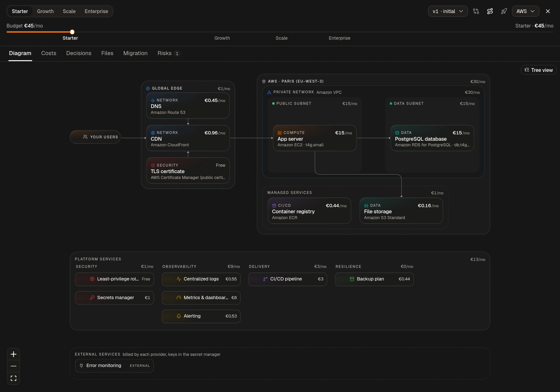Switch to the Growth tier
The width and height of the screenshot is (560, 392).
[45, 11]
